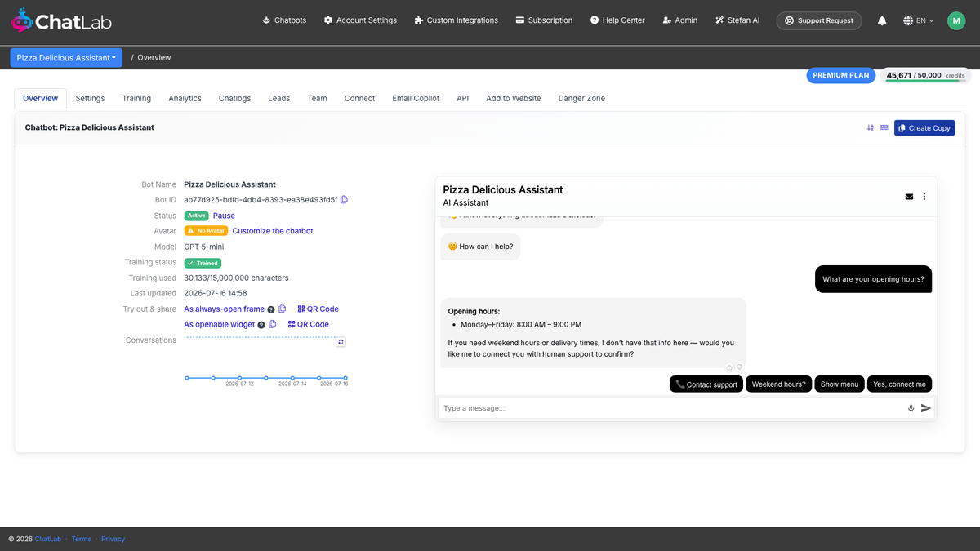The height and width of the screenshot is (551, 980).
Task: Click the Privacy footer link
Action: (x=114, y=539)
